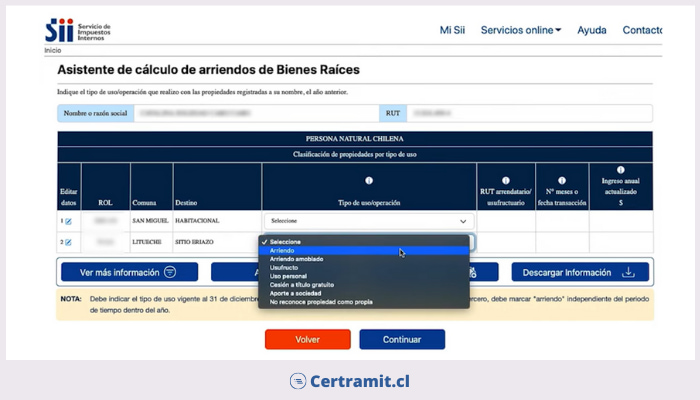Screen dimensions: 700x400
Task: Click the filter icon in Ver más información
Action: (170, 272)
